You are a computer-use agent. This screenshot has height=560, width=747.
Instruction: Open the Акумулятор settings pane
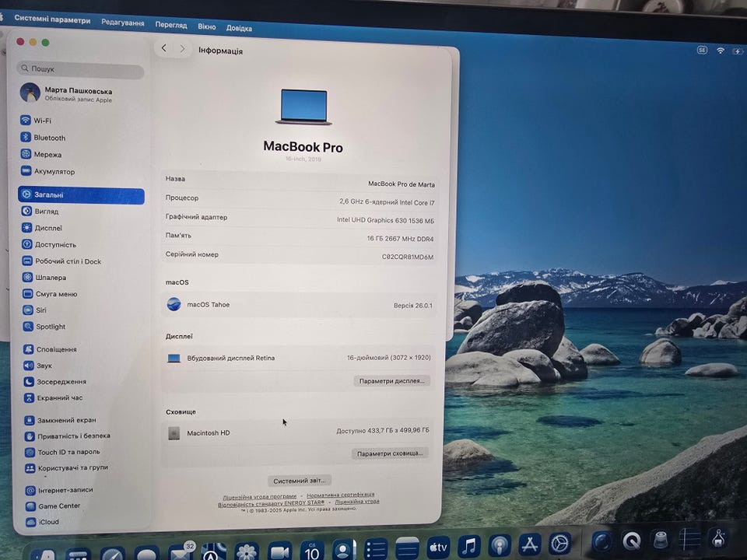47,171
